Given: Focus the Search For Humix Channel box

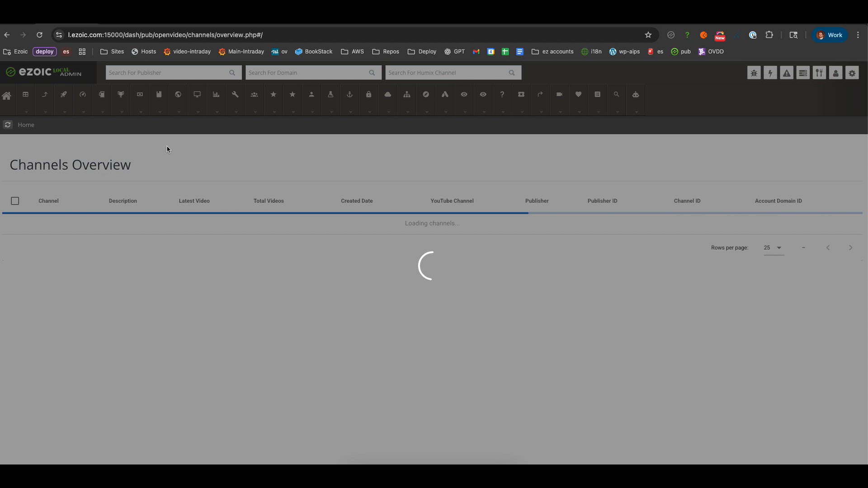Looking at the screenshot, I should point(447,73).
